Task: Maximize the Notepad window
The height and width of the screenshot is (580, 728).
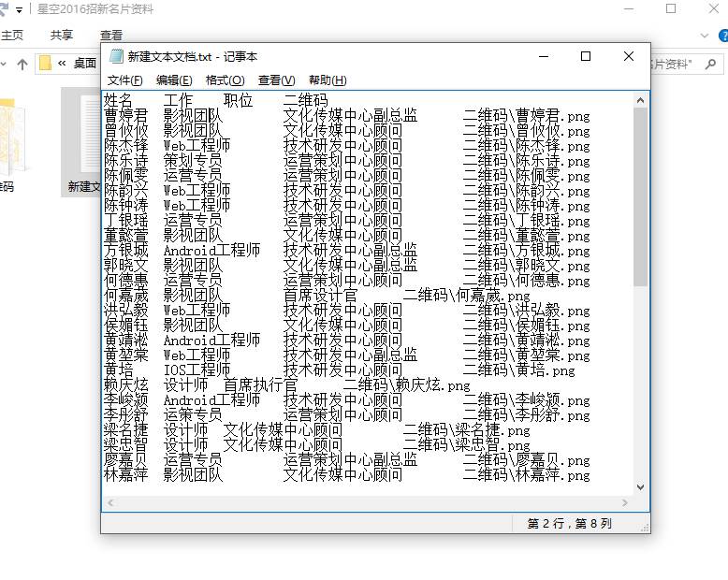Action: tap(586, 57)
